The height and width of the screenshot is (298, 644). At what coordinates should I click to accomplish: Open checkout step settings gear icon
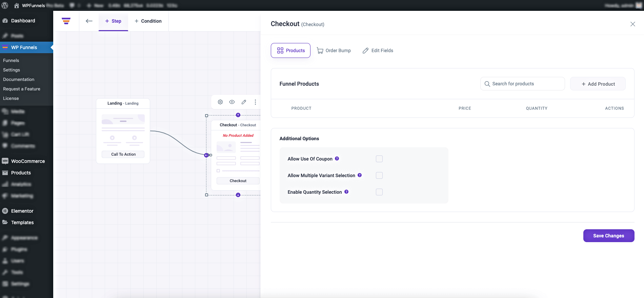tap(220, 102)
